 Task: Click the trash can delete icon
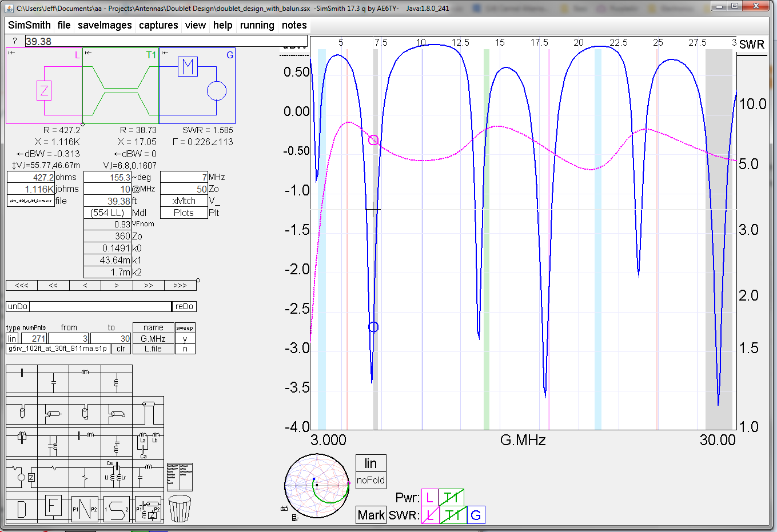[x=180, y=508]
